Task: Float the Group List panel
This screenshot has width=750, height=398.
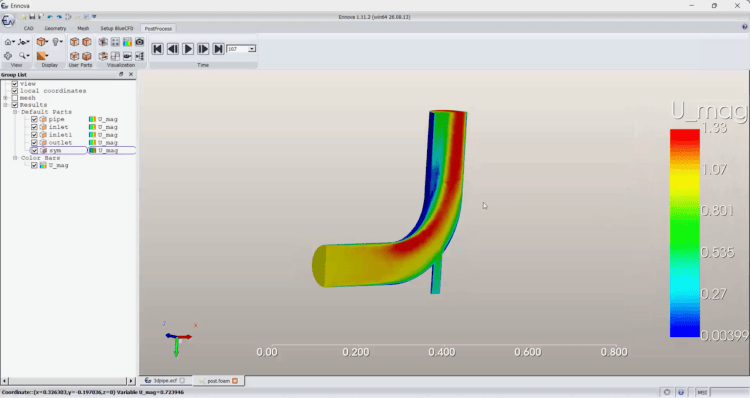Action: coord(121,74)
